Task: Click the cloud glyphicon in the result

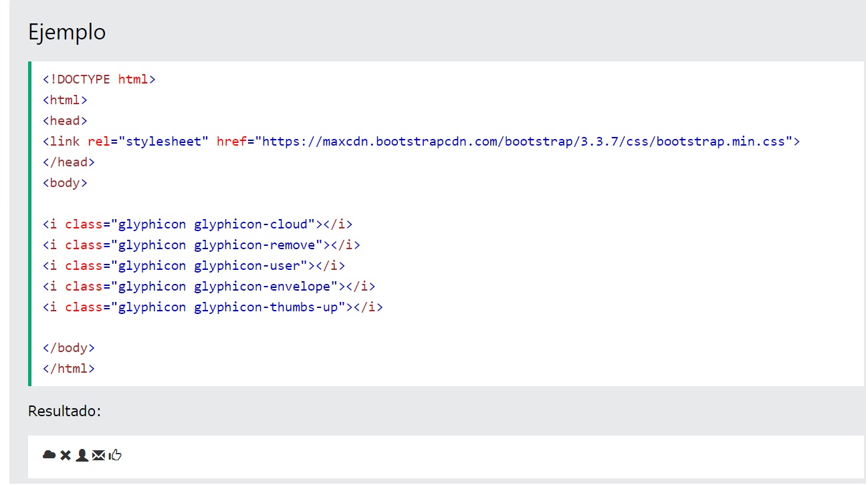Action: (x=49, y=455)
